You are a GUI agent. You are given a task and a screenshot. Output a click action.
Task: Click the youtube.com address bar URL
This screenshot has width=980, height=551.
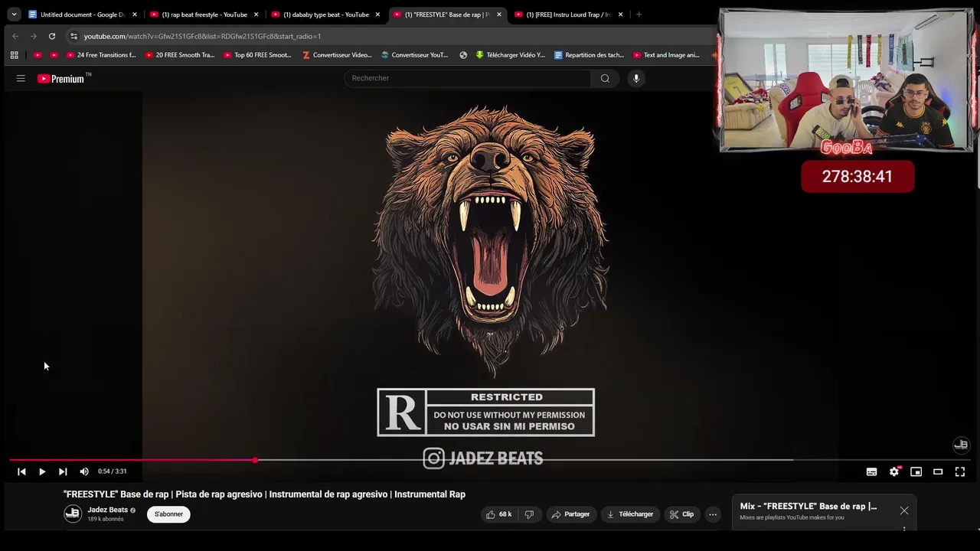(x=202, y=36)
